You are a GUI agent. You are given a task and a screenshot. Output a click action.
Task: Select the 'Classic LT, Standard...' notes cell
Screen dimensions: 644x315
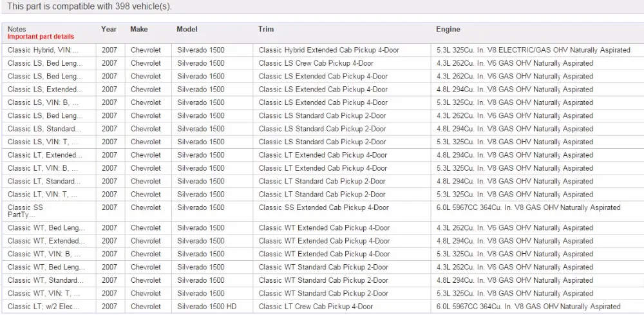coord(49,182)
